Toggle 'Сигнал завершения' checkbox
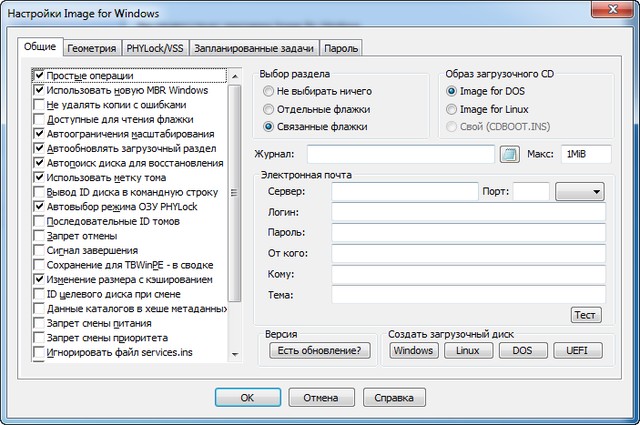 point(40,250)
